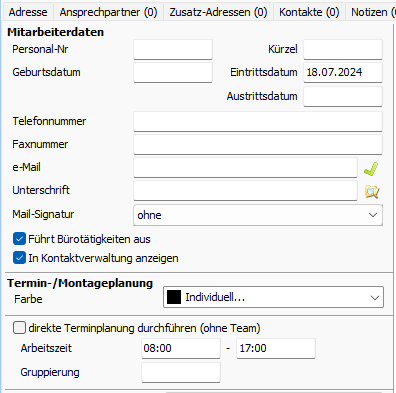Click the Eintrittsdatum field showing 18.07.2024
396x393 pixels.
coord(343,72)
